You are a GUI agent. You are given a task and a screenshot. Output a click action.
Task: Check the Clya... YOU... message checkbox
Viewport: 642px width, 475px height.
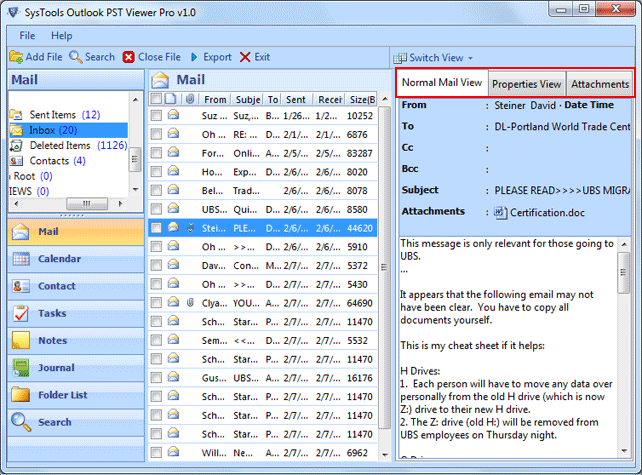coord(156,303)
